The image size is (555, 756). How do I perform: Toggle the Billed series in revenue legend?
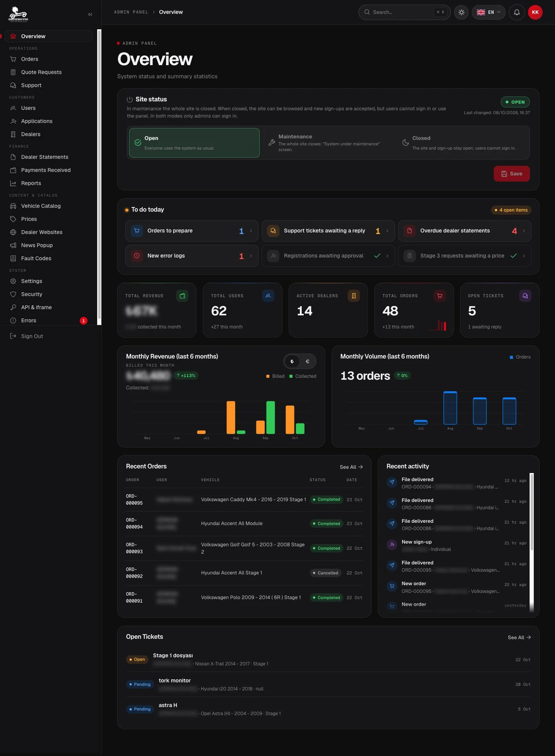point(275,376)
